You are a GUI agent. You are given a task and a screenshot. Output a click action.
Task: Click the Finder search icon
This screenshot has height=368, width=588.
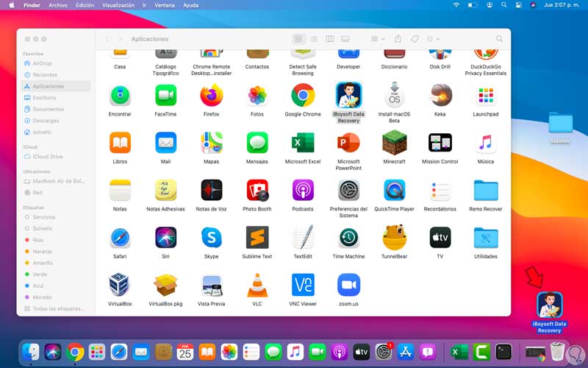coord(499,39)
